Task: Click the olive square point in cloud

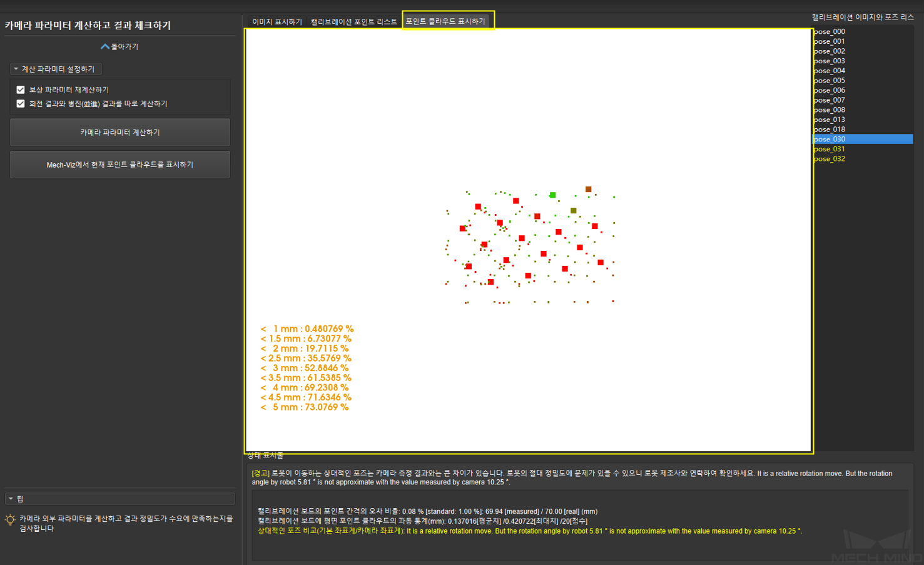Action: tap(573, 210)
